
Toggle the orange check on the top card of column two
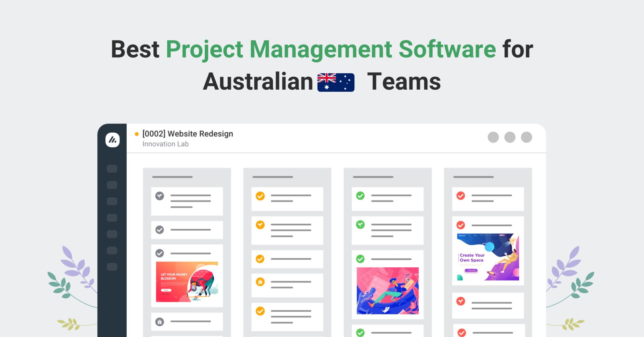pos(260,196)
